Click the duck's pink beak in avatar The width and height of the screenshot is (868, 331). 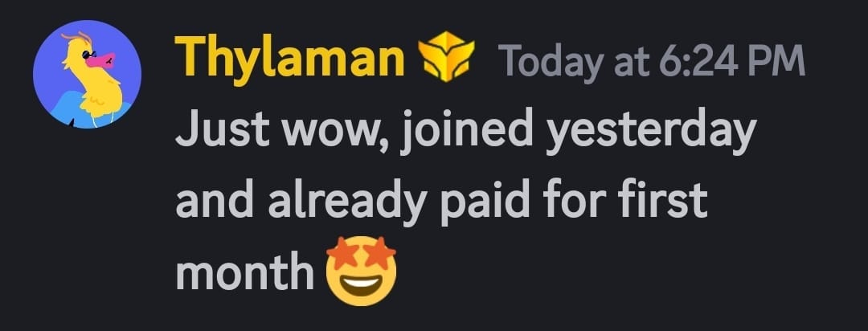(x=105, y=60)
